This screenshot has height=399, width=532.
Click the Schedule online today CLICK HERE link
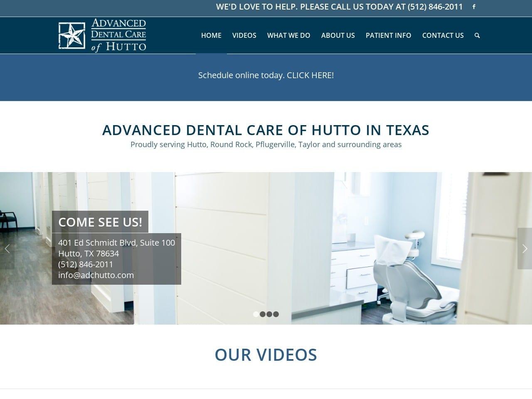pos(266,75)
